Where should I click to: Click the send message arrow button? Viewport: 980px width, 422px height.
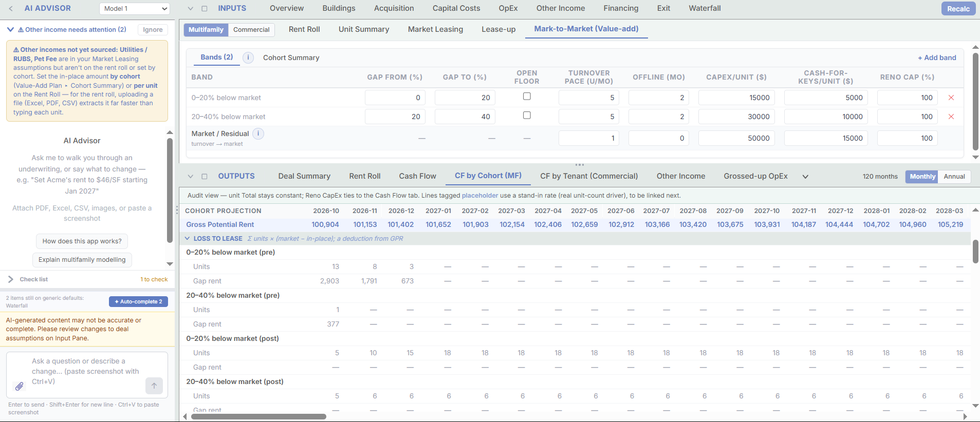[x=154, y=386]
